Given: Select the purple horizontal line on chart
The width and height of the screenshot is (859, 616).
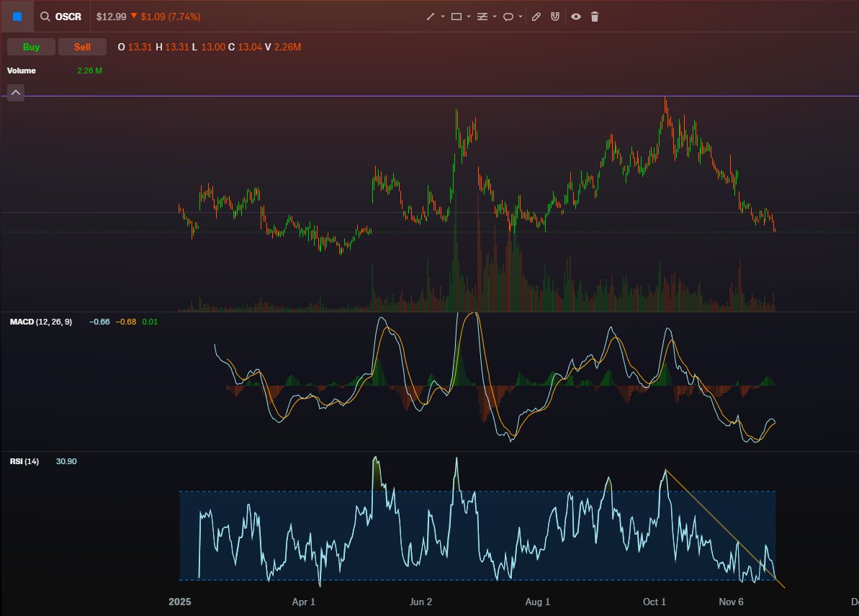Looking at the screenshot, I should (429, 96).
